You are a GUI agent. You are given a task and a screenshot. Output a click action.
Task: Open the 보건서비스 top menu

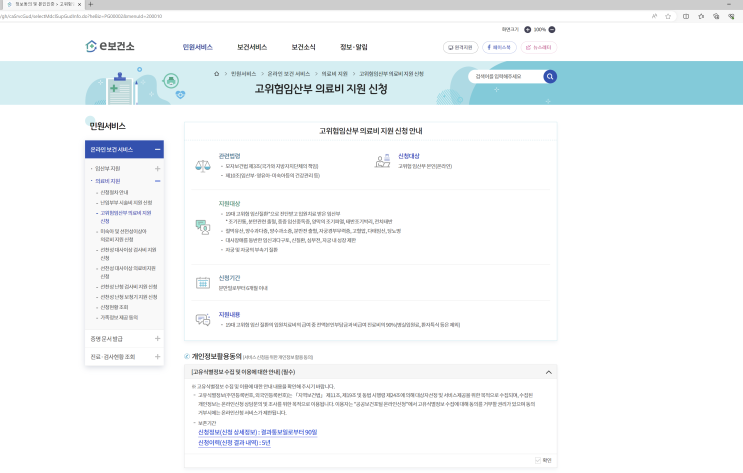[252, 47]
